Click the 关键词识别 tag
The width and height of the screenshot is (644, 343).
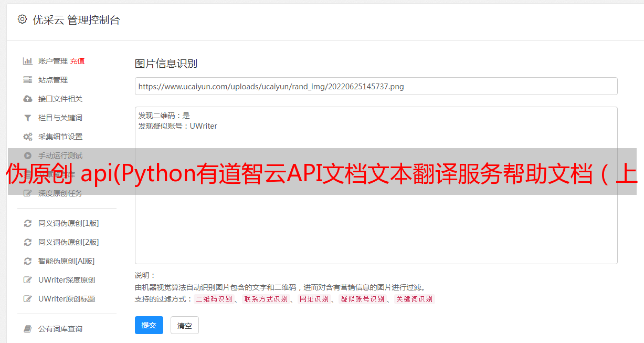pyautogui.click(x=414, y=299)
